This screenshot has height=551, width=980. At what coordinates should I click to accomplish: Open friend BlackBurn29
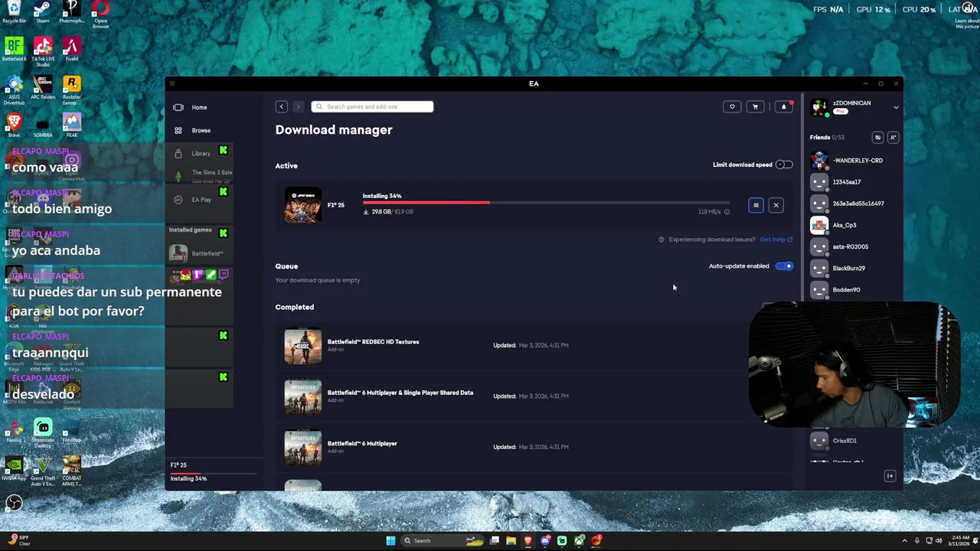854,268
